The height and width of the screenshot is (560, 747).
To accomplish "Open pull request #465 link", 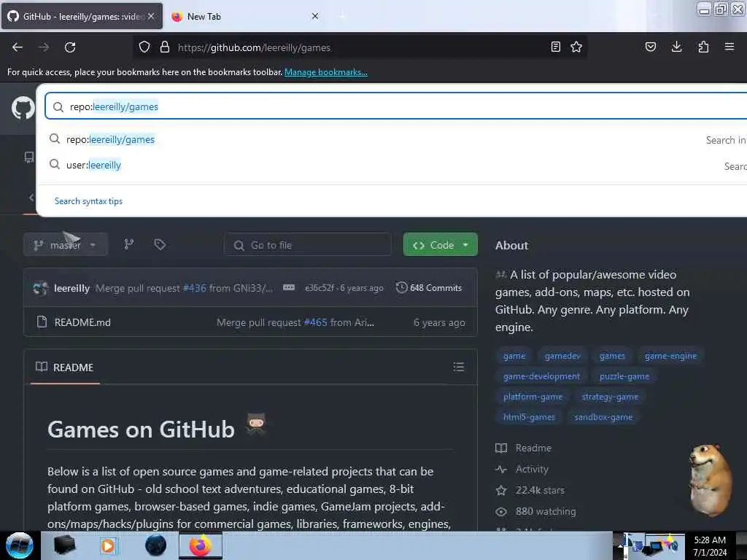I will click(315, 322).
